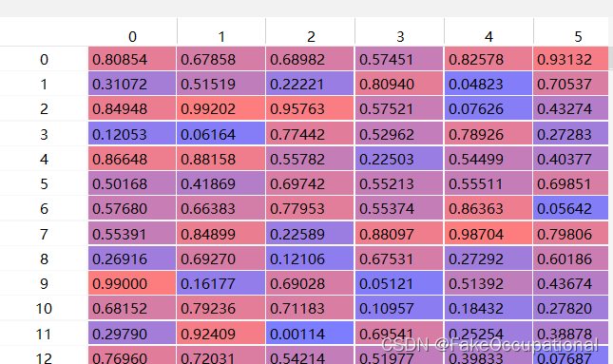The width and height of the screenshot is (613, 364).
Task: Select row header 8
Action: coord(44,259)
